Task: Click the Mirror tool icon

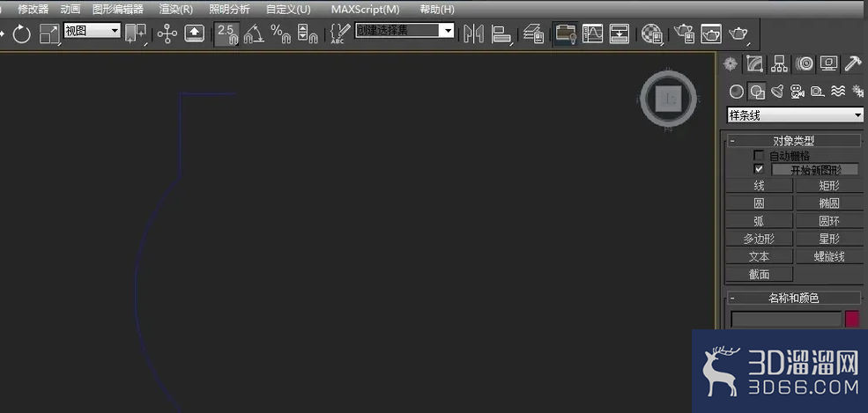Action: (x=473, y=33)
